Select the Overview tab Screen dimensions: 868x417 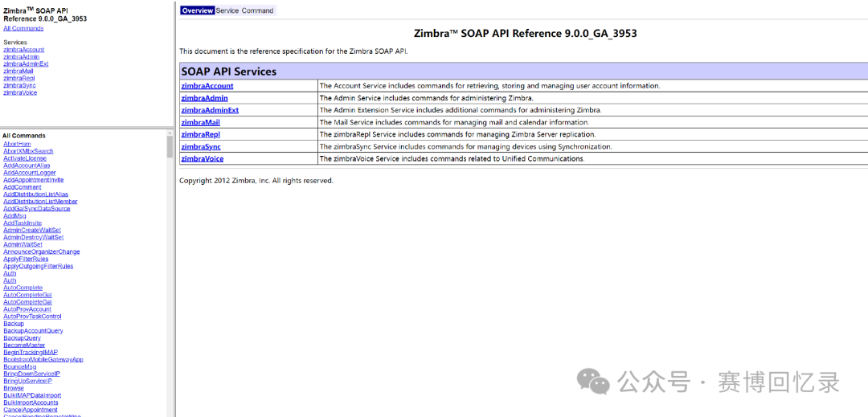tap(197, 10)
